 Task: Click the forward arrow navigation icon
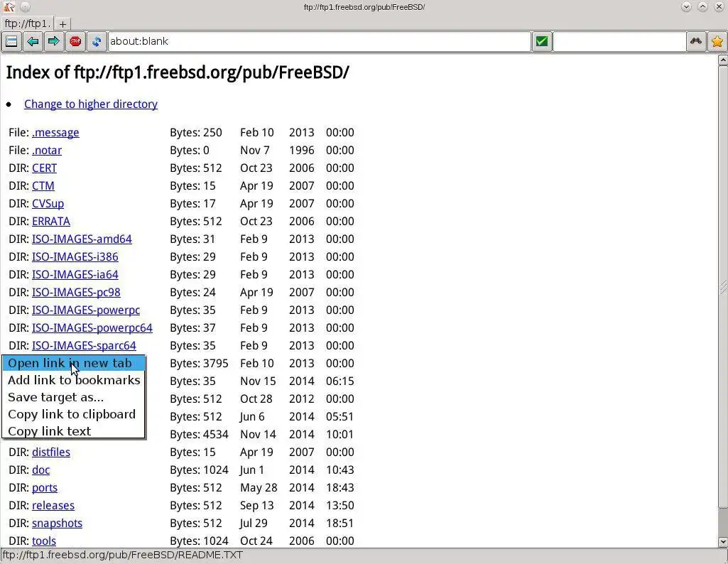pyautogui.click(x=54, y=41)
